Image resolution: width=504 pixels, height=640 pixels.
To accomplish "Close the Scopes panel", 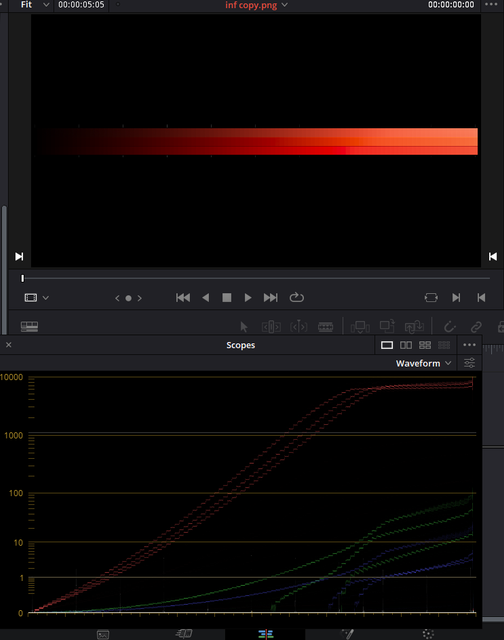I will [x=9, y=345].
